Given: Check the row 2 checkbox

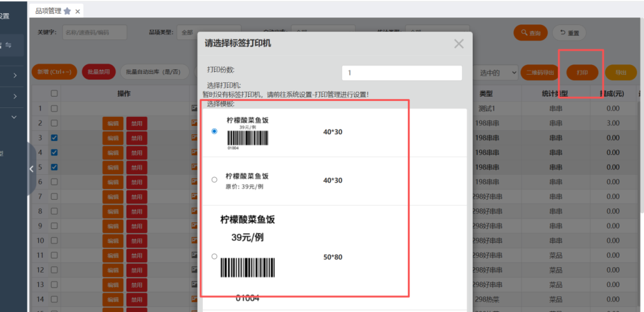Looking at the screenshot, I should pos(54,123).
